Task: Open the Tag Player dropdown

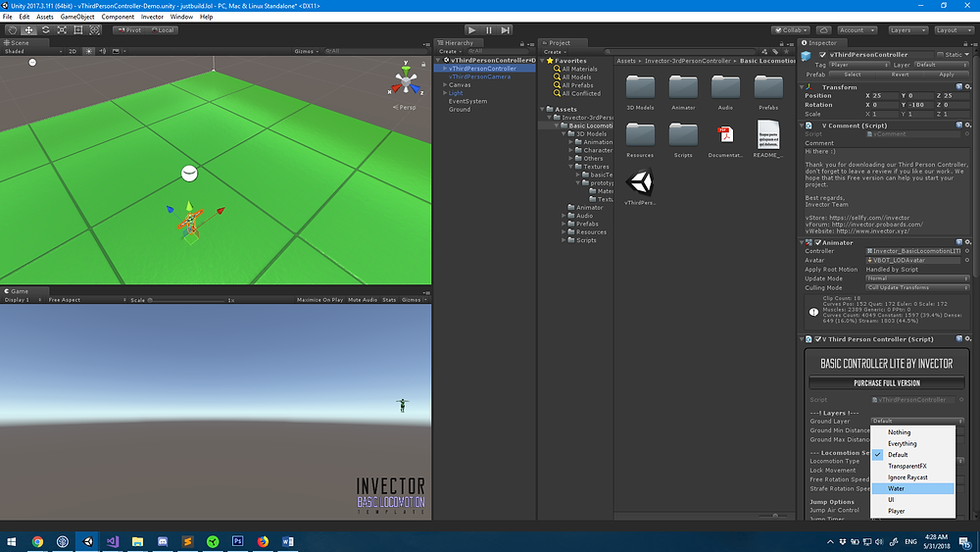Action: pos(858,65)
